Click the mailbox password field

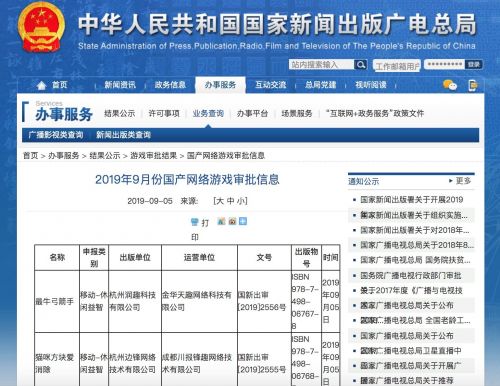pyautogui.click(x=445, y=64)
